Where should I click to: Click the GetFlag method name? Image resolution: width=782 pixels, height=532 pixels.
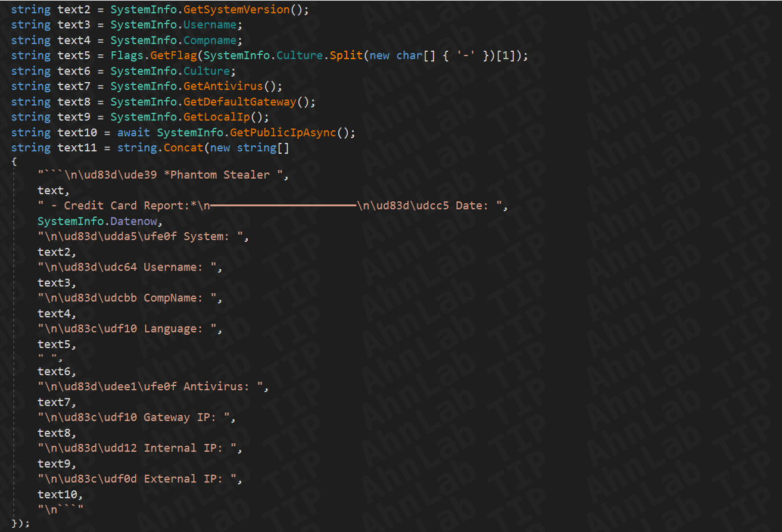coord(177,55)
